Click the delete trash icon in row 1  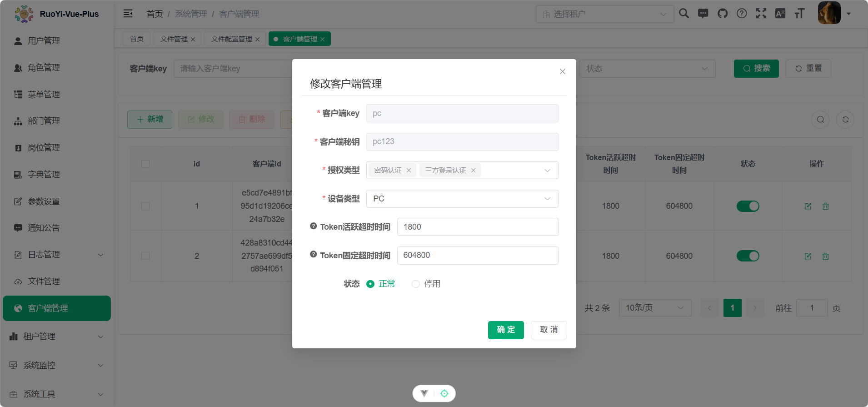(x=825, y=206)
